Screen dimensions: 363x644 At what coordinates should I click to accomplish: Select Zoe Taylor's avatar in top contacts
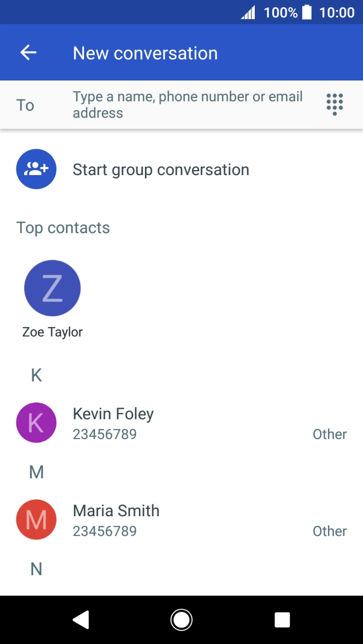point(52,288)
